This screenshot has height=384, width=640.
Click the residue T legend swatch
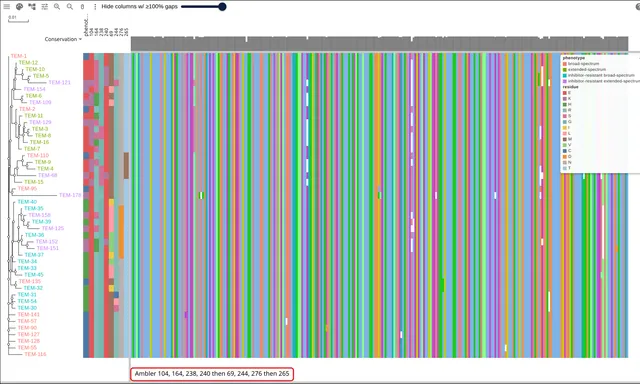click(x=565, y=168)
